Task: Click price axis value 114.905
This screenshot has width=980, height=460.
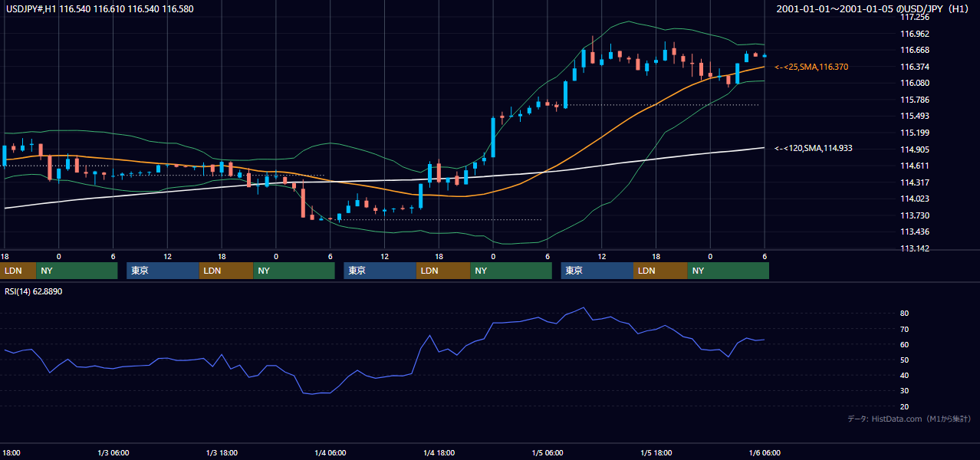Action: 914,149
